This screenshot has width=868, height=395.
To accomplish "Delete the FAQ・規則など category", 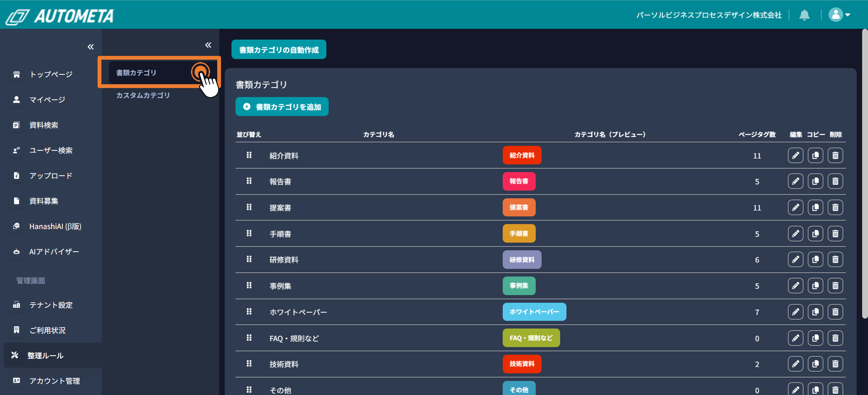I will pos(835,338).
